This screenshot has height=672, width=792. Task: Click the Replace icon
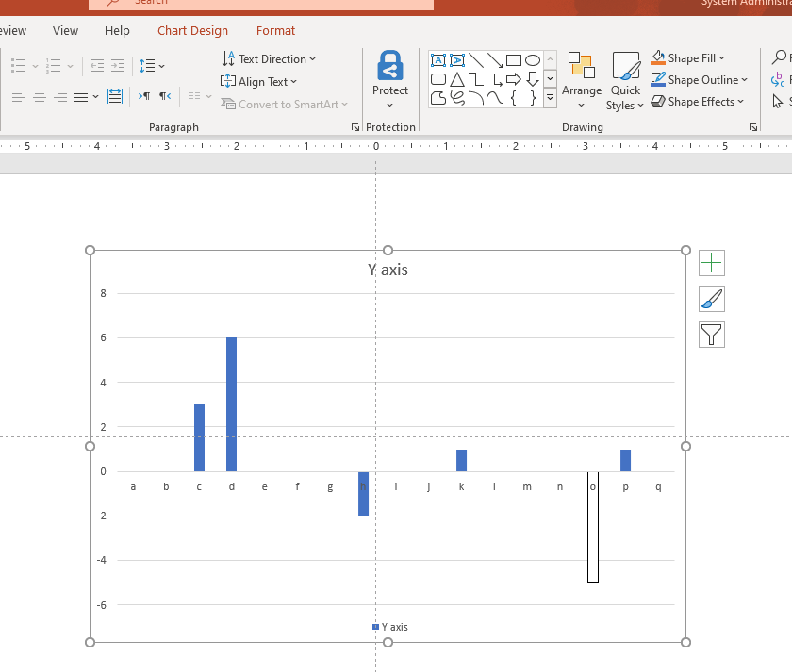tap(778, 79)
